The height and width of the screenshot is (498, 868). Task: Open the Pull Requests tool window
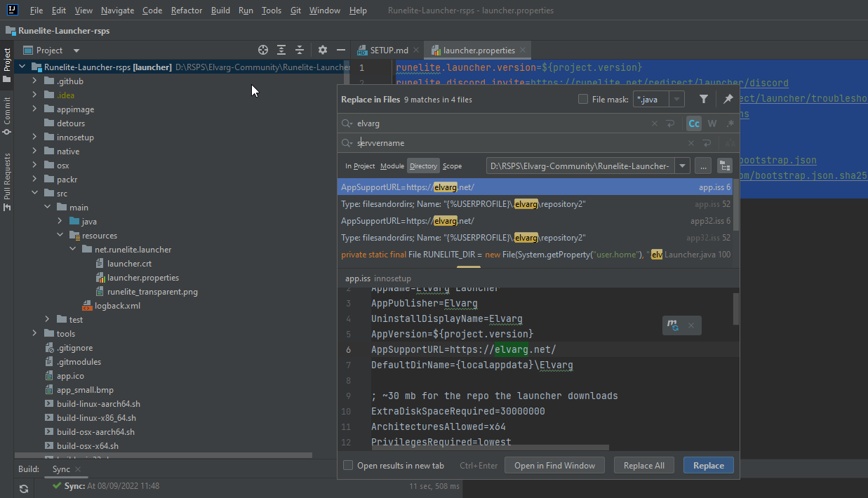(x=7, y=181)
